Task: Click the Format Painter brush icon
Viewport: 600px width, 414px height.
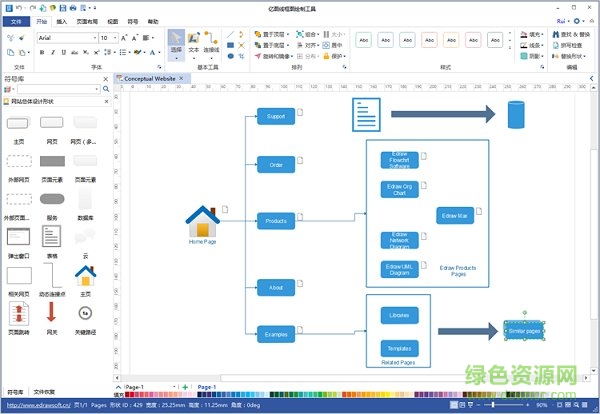Action: click(x=22, y=37)
